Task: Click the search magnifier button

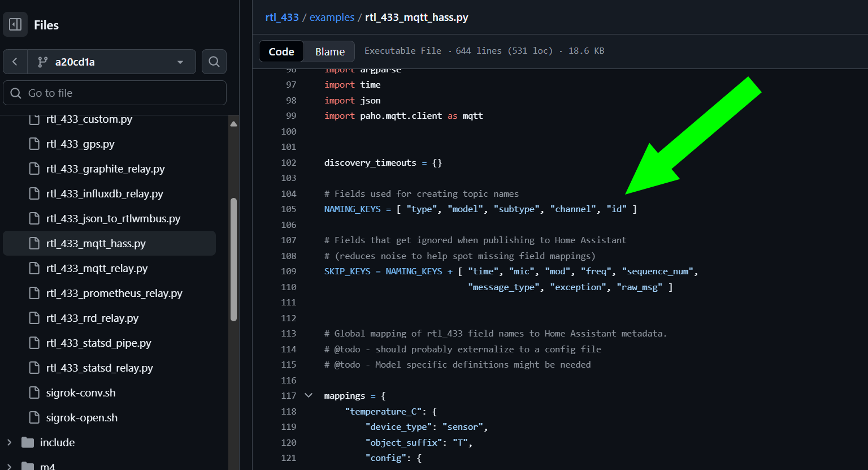Action: click(x=214, y=62)
